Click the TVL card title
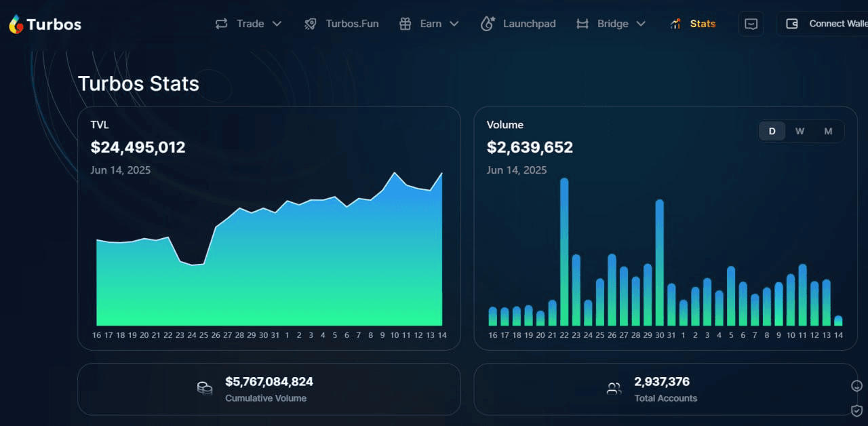 100,125
